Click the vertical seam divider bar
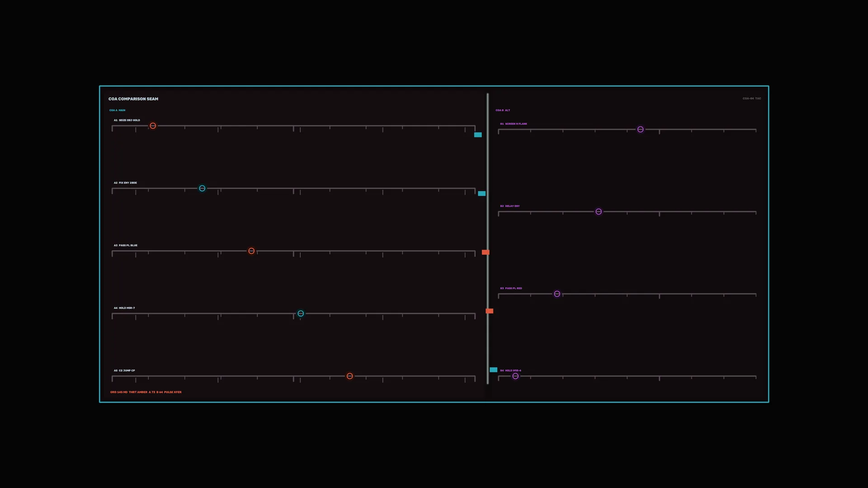This screenshot has height=488, width=868. (x=488, y=239)
